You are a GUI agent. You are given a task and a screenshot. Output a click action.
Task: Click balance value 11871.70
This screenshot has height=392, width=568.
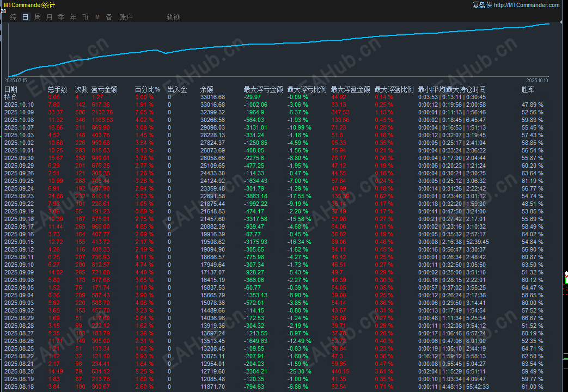pyautogui.click(x=212, y=387)
